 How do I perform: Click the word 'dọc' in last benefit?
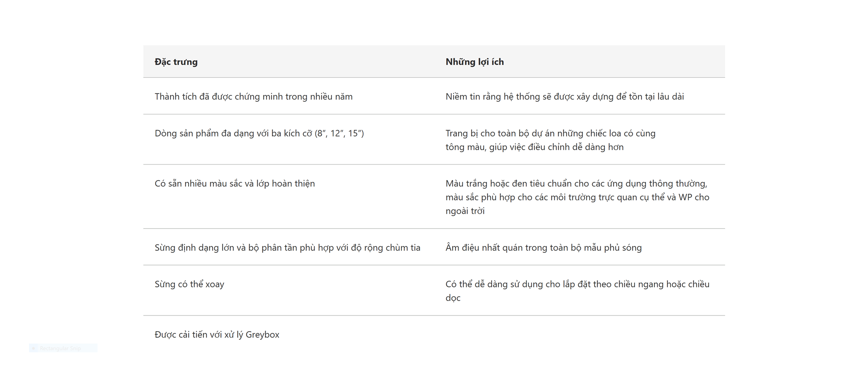click(453, 298)
